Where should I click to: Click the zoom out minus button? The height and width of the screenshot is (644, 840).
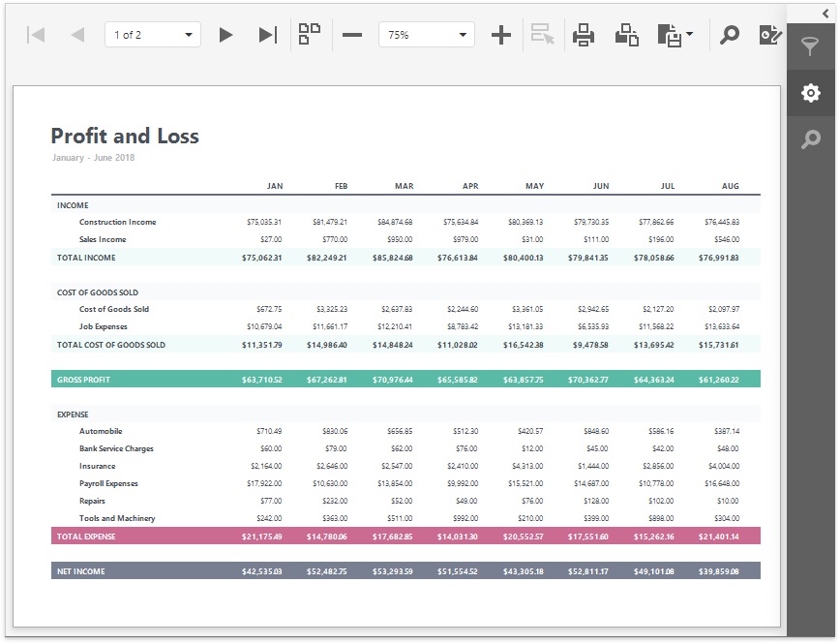pos(352,35)
